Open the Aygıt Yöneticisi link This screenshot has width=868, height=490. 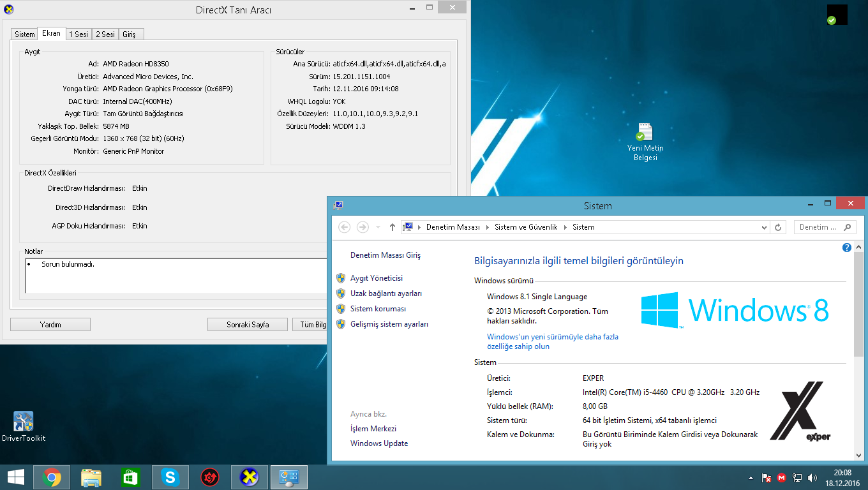pos(376,278)
